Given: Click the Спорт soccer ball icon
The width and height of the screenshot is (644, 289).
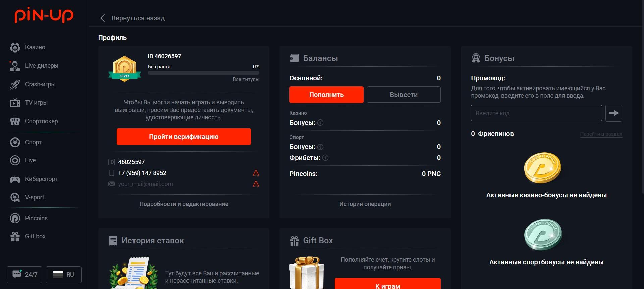Looking at the screenshot, I should 15,142.
